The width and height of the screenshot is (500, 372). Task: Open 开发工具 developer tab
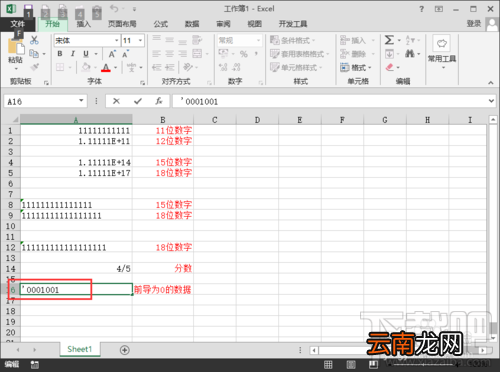(x=293, y=24)
